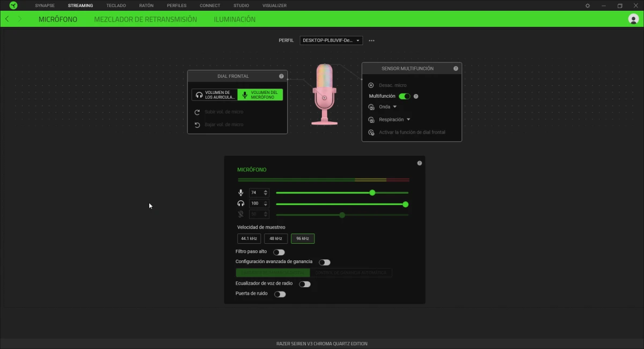The image size is (644, 349).
Task: Disable the Multifunción toggle
Action: pyautogui.click(x=404, y=96)
